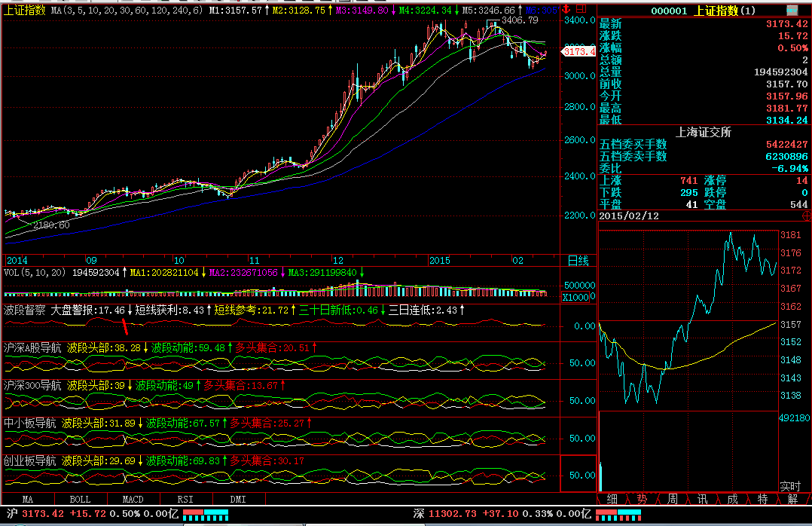The width and height of the screenshot is (812, 526).
Task: Click the 大盘警报:17.46 reading
Action: pyautogui.click(x=87, y=310)
